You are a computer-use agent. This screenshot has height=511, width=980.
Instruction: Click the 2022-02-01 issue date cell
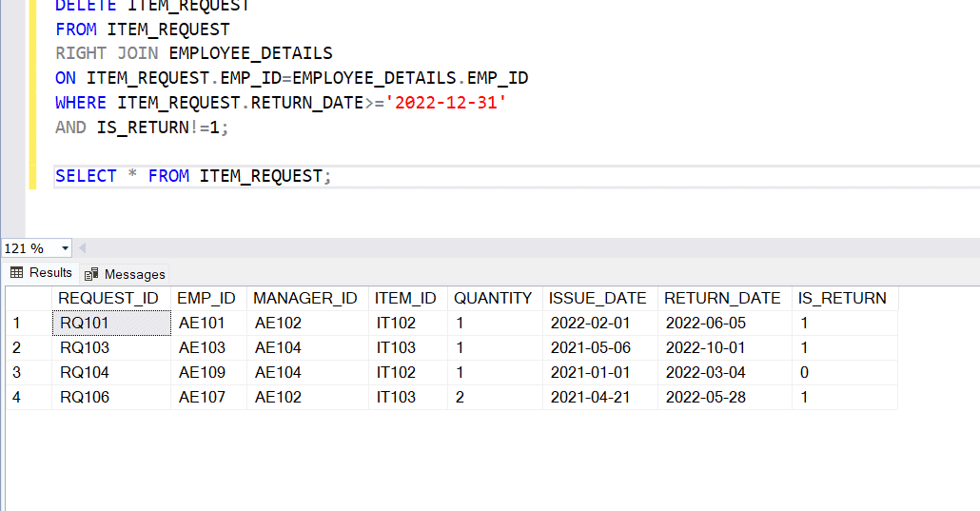coord(600,324)
